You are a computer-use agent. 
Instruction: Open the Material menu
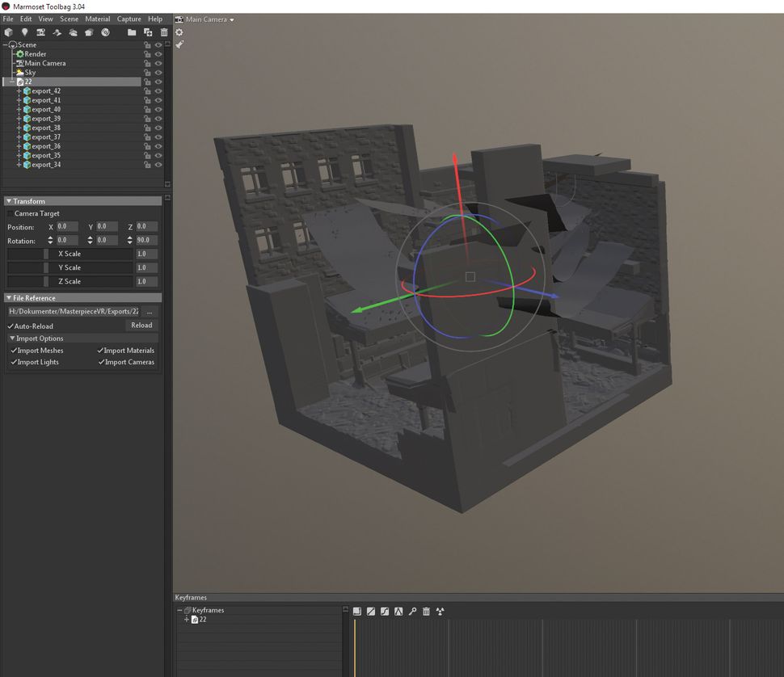97,19
